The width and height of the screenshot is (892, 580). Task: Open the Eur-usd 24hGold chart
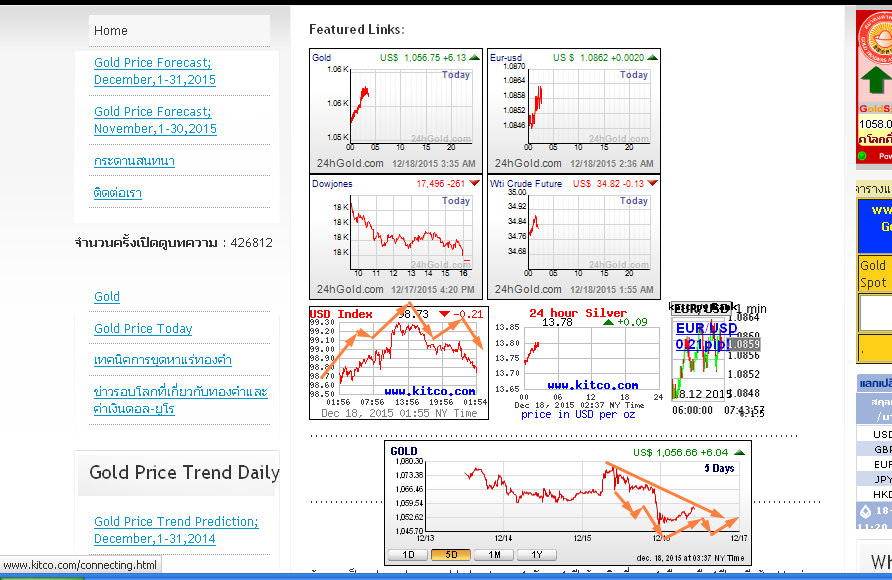pyautogui.click(x=574, y=111)
